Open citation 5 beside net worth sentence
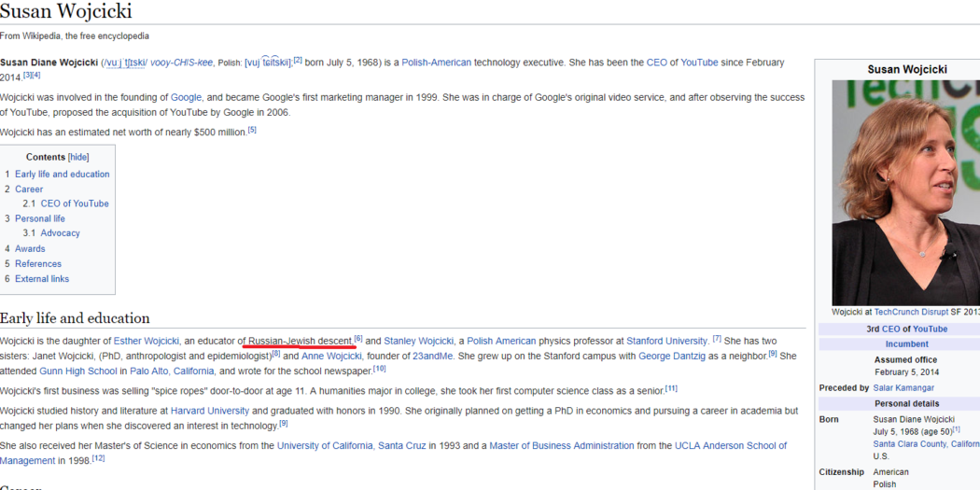Image resolution: width=980 pixels, height=490 pixels. click(252, 131)
